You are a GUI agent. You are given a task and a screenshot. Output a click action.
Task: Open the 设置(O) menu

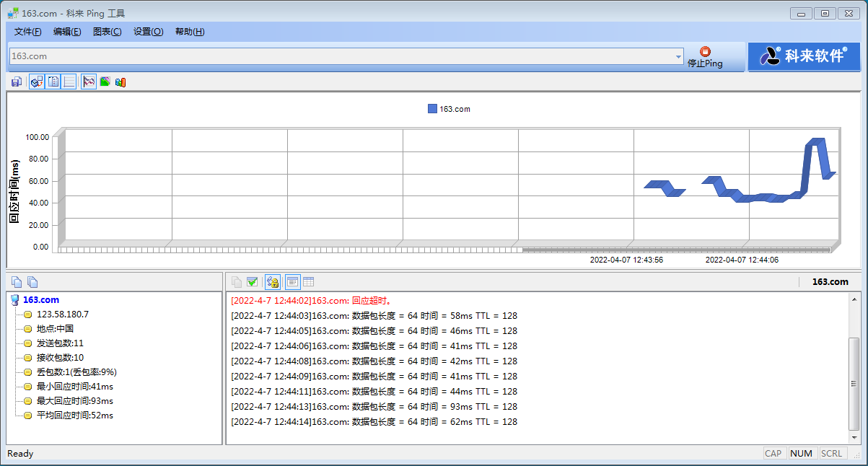(148, 32)
